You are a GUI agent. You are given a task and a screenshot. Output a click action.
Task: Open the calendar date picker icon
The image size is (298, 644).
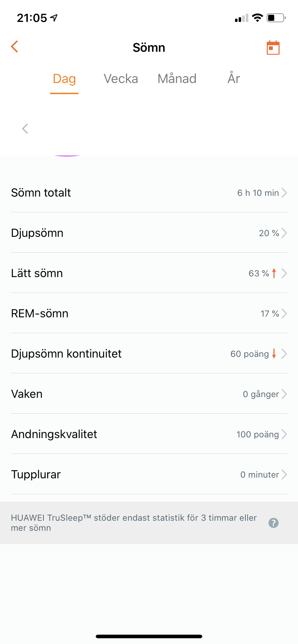pos(273,47)
